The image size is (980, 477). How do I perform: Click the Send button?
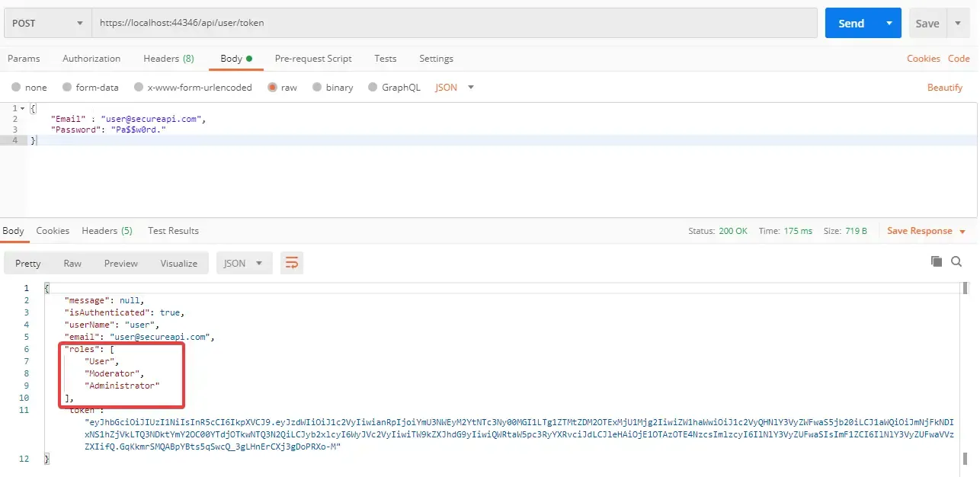[851, 22]
